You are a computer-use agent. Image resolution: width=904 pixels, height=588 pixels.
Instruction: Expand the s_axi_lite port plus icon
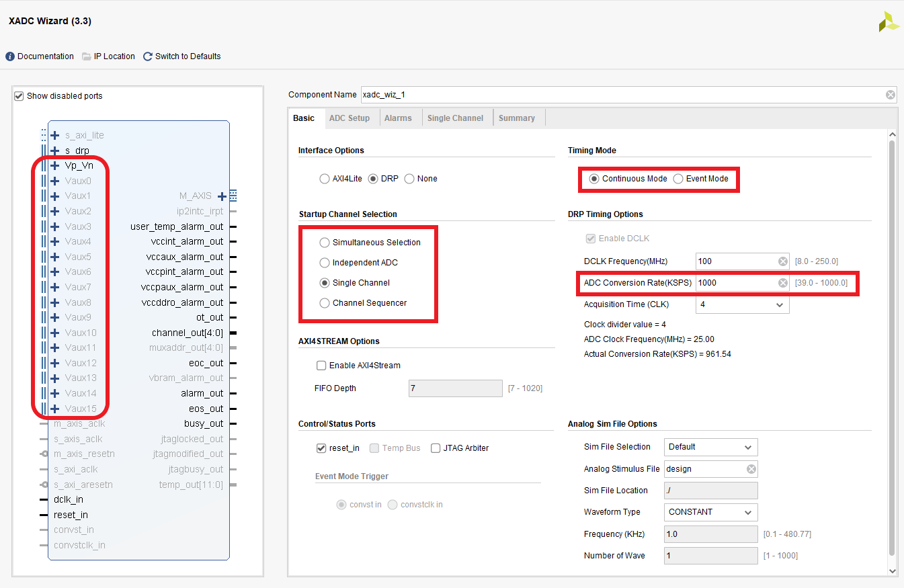[x=55, y=135]
